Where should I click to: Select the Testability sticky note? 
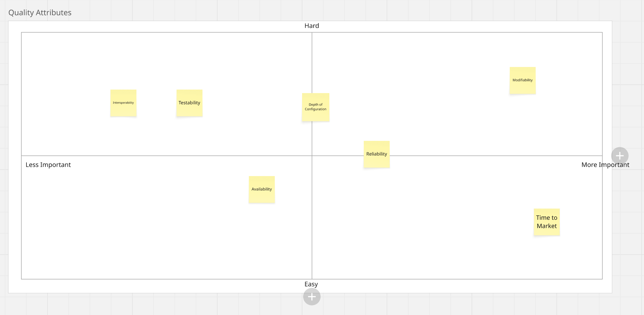coord(189,103)
